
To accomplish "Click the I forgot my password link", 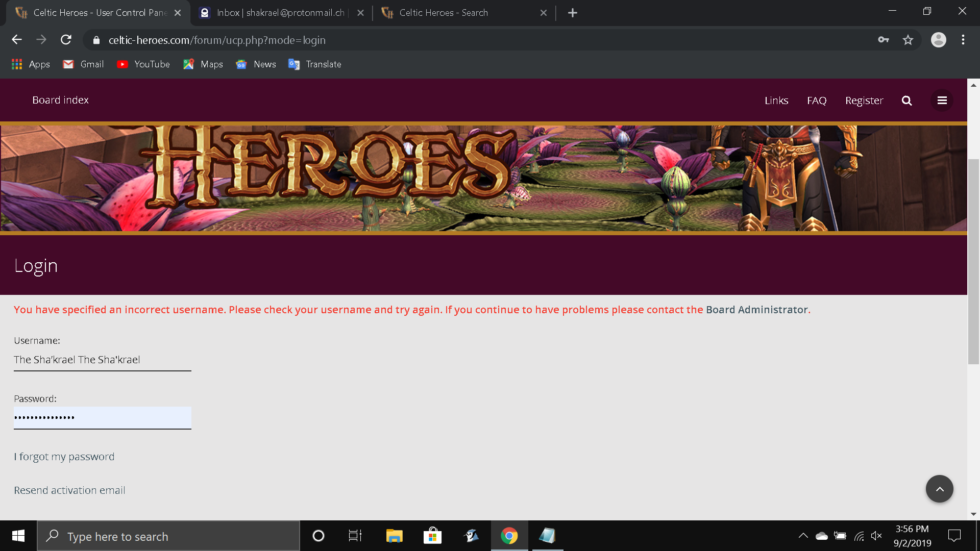I will 64,457.
